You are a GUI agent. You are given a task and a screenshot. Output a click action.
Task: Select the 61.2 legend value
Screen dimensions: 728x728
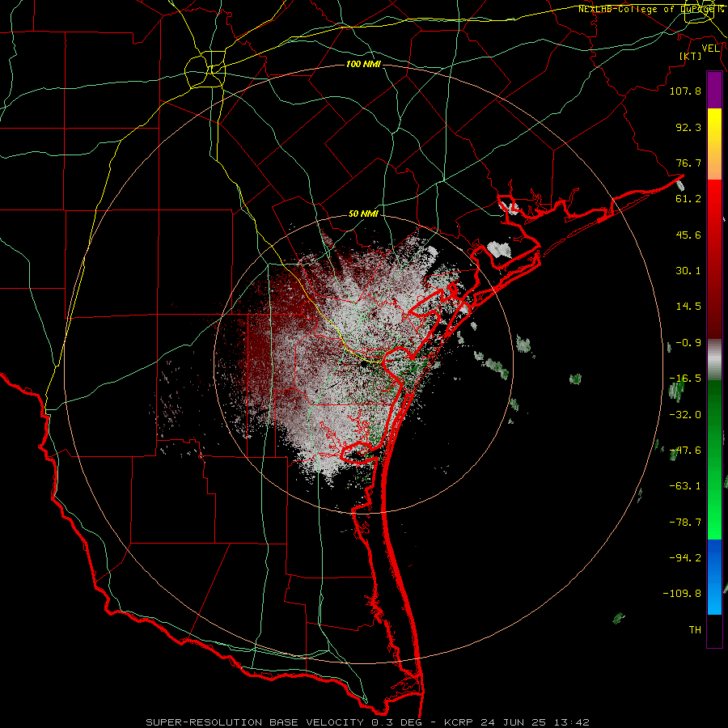(688, 199)
